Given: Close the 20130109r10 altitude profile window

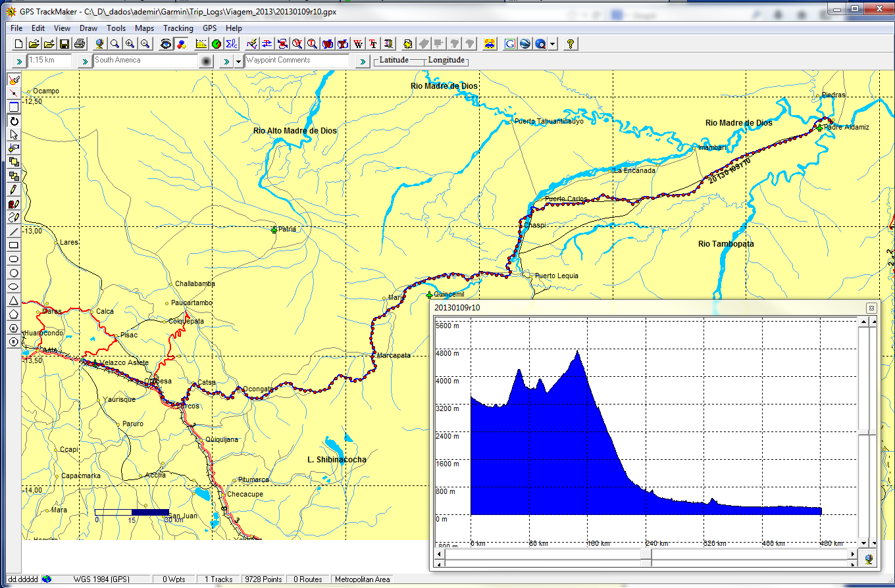Looking at the screenshot, I should [871, 307].
